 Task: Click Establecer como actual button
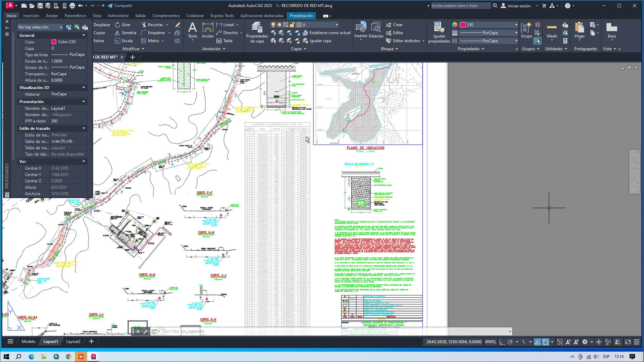coord(327,33)
